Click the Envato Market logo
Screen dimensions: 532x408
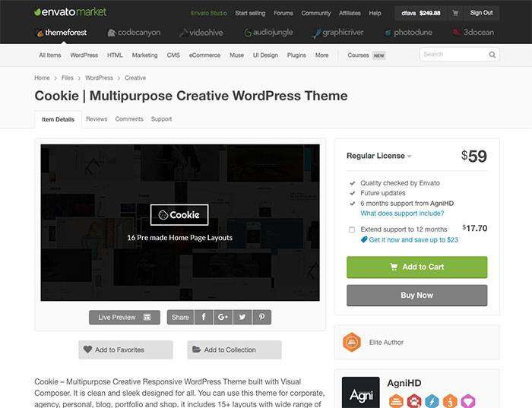(x=70, y=12)
